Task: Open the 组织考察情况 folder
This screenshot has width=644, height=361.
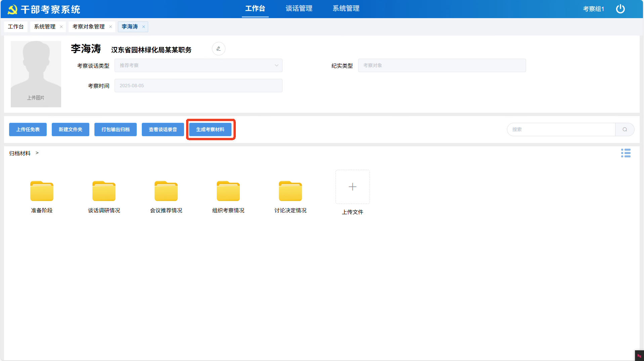Action: pyautogui.click(x=228, y=191)
